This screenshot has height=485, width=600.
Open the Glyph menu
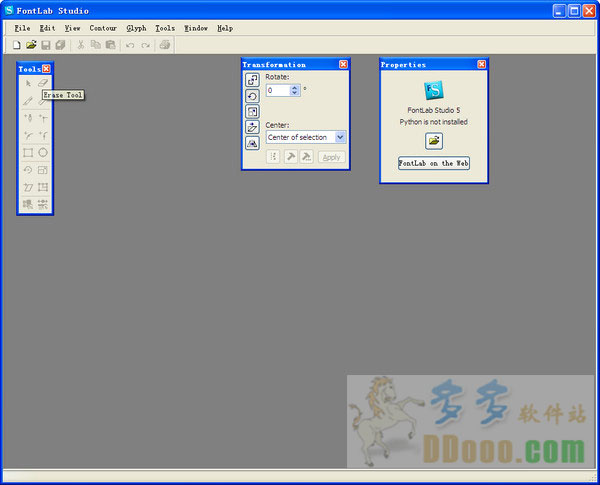pyautogui.click(x=136, y=28)
